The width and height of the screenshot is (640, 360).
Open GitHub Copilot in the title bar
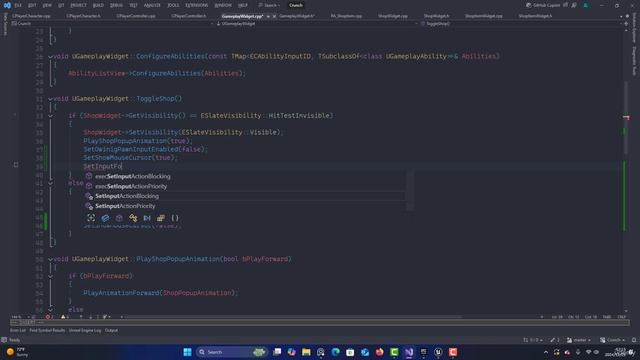[x=543, y=5]
